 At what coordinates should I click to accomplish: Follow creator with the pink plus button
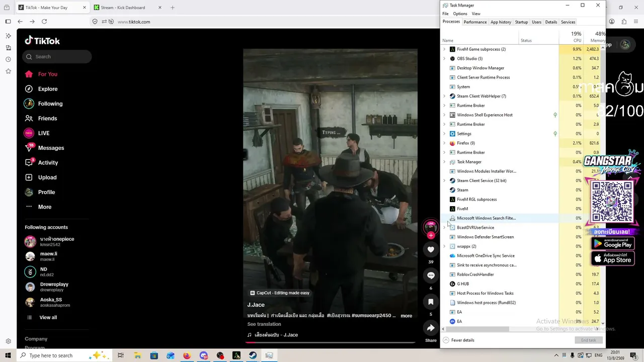[431, 235]
